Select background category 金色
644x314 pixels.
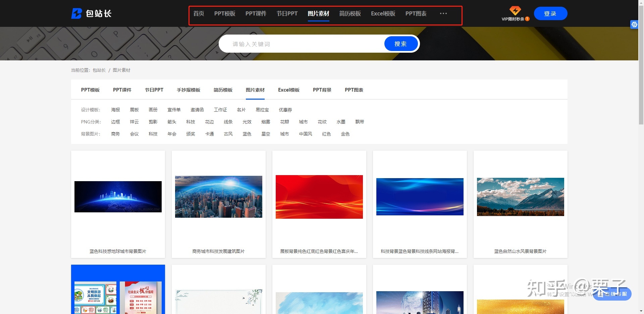[x=345, y=134]
